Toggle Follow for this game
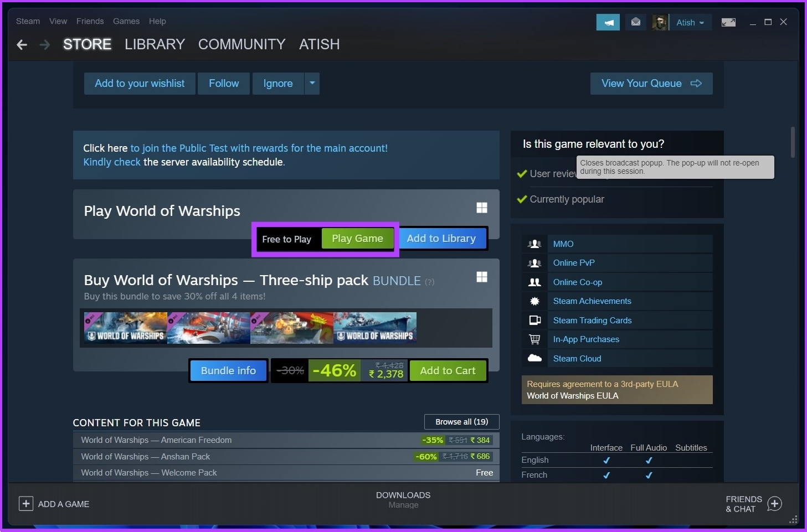 [x=223, y=83]
